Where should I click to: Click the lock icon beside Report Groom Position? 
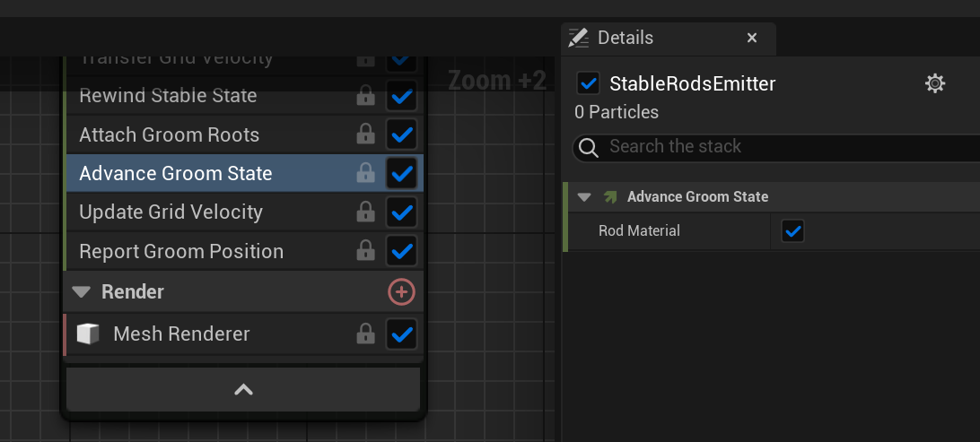pos(365,252)
